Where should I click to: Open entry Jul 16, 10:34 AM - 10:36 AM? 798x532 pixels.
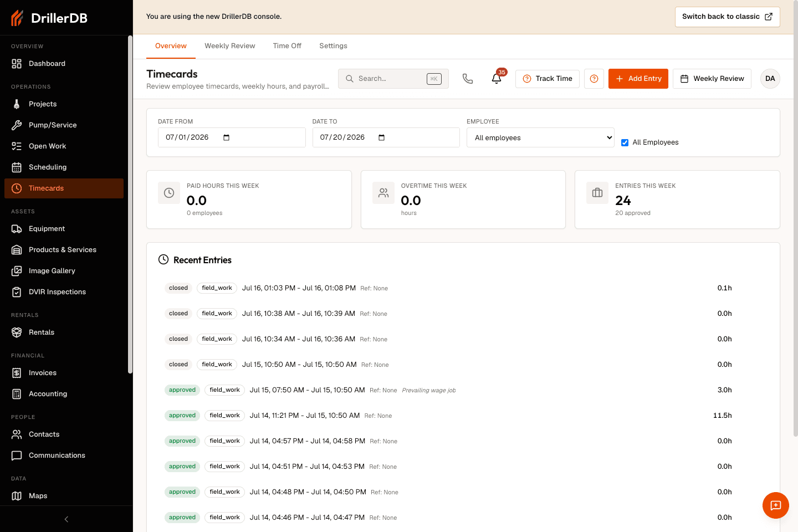(463, 339)
